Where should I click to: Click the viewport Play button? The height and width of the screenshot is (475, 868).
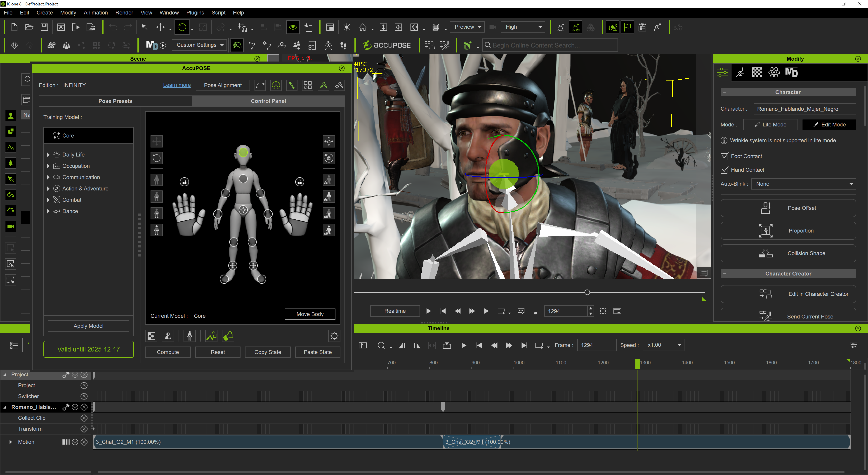428,311
